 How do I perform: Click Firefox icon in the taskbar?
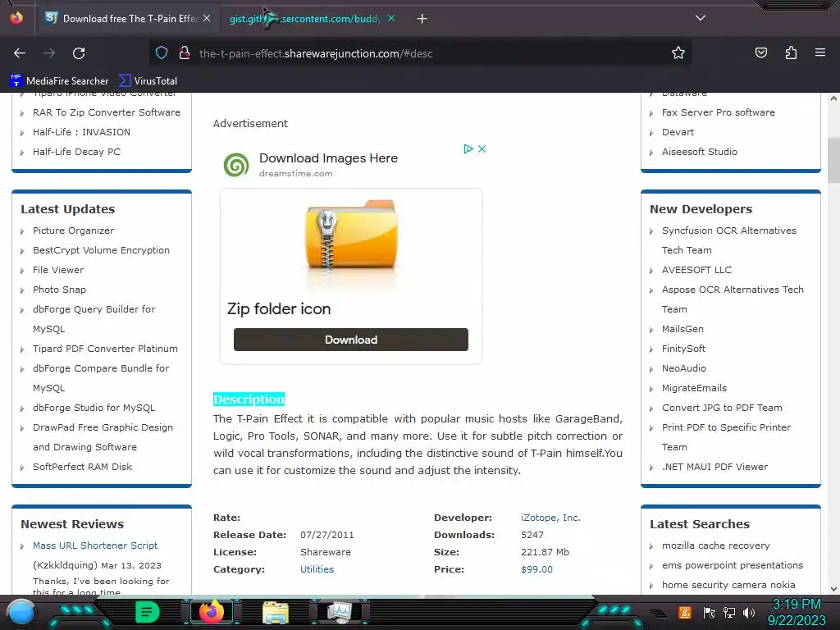211,612
